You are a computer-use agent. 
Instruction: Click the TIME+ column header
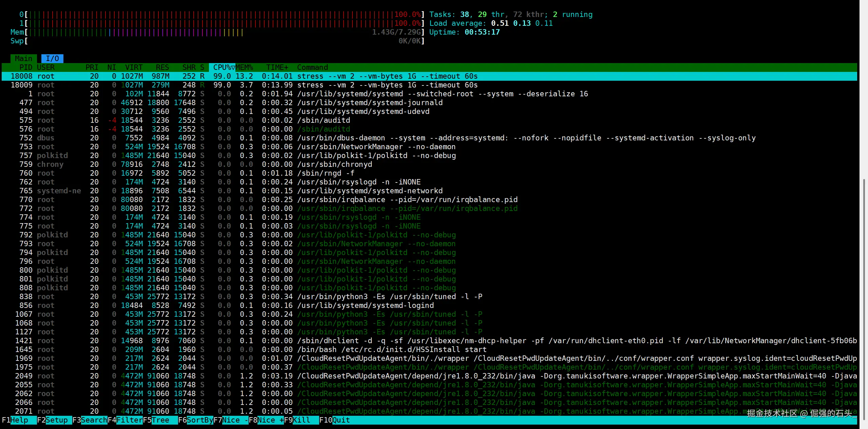(x=277, y=67)
